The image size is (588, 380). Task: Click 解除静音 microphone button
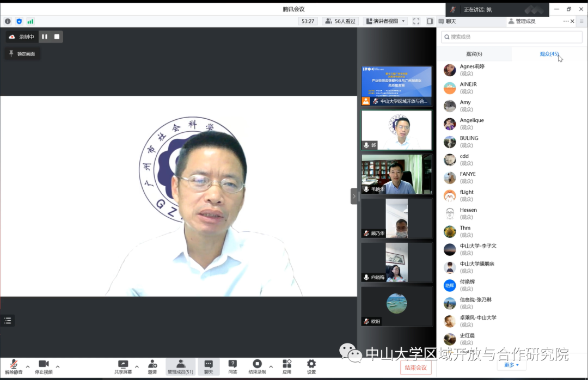coord(14,367)
